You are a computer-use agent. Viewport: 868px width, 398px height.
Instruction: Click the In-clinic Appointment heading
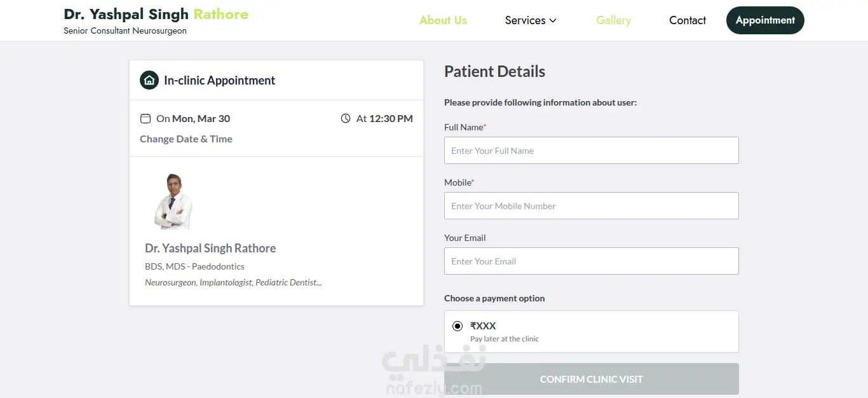coord(219,80)
